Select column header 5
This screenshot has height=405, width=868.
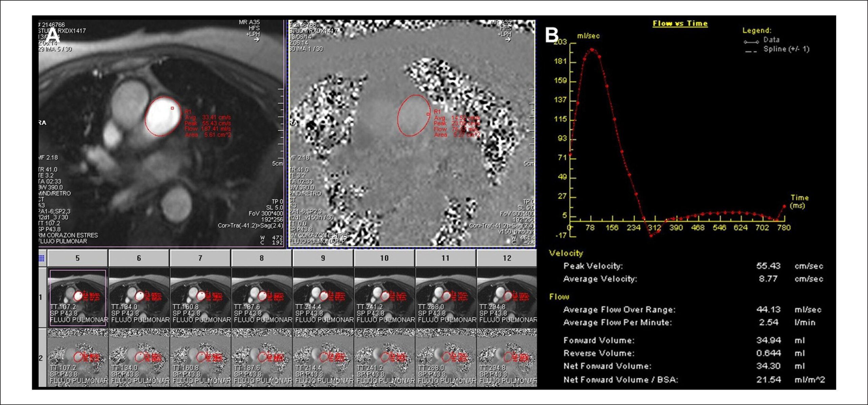tap(78, 258)
